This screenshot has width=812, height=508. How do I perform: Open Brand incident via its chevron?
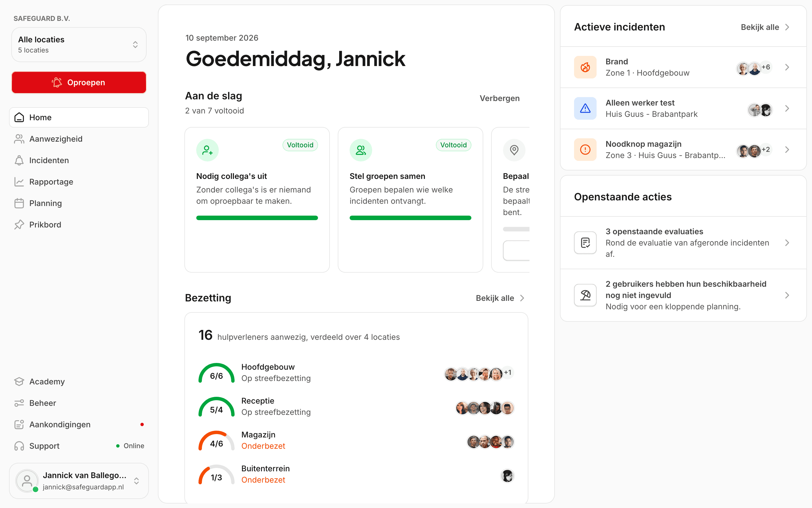click(x=787, y=67)
